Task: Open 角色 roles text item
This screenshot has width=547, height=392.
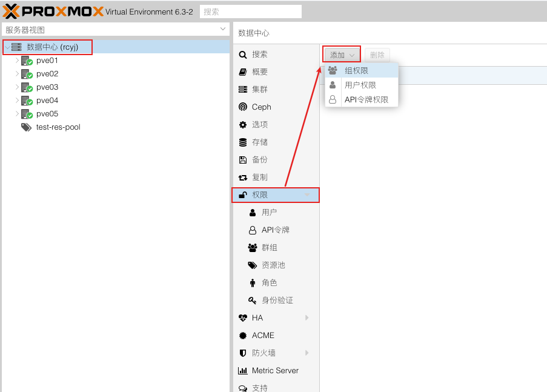Action: tap(270, 283)
